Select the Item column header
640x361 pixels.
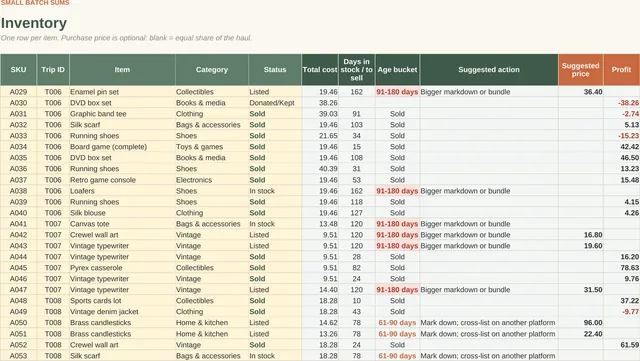[122, 69]
